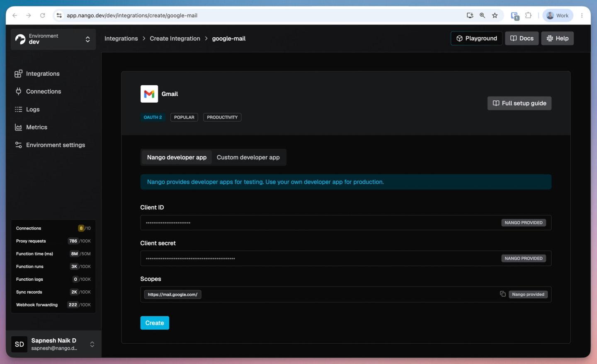This screenshot has width=597, height=364.
Task: Click the NANGO PROVIDED badge for Client ID
Action: coord(524,223)
